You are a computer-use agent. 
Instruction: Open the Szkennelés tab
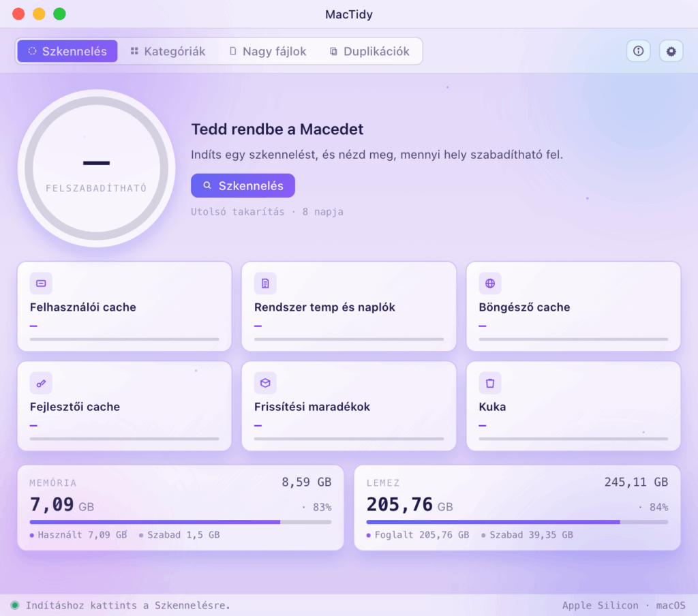pos(67,51)
